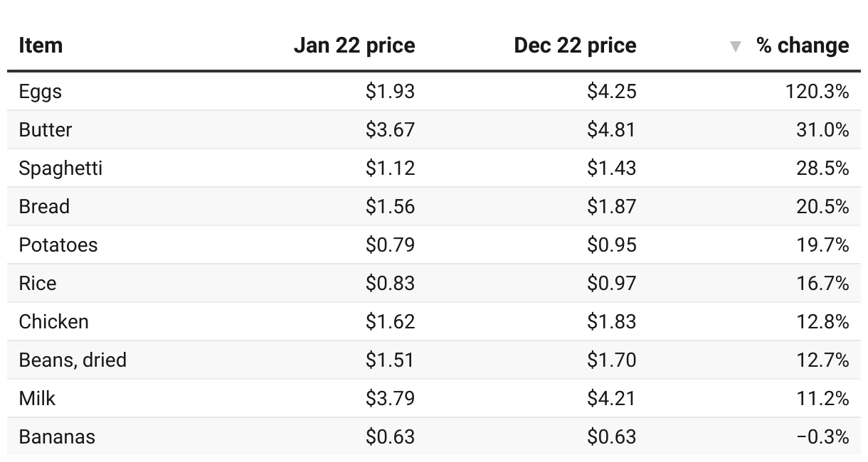Click the % change column header

(803, 45)
